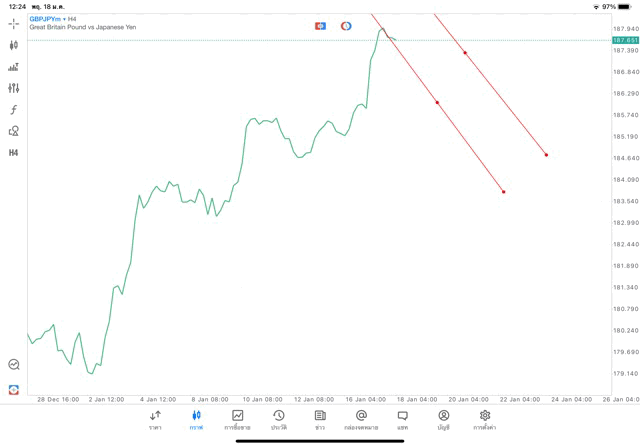640x447 pixels.
Task: Switch to the กราฟ chart tab
Action: (x=196, y=420)
